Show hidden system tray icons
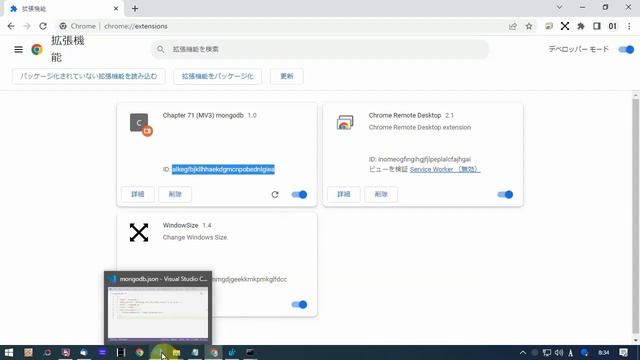Image resolution: width=640 pixels, height=360 pixels. (x=523, y=353)
